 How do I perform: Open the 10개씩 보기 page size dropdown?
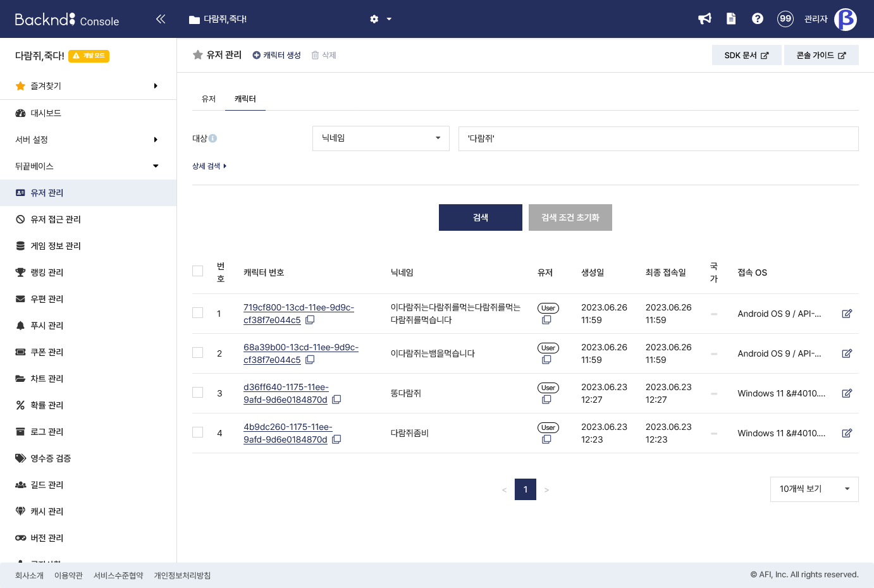coord(815,489)
